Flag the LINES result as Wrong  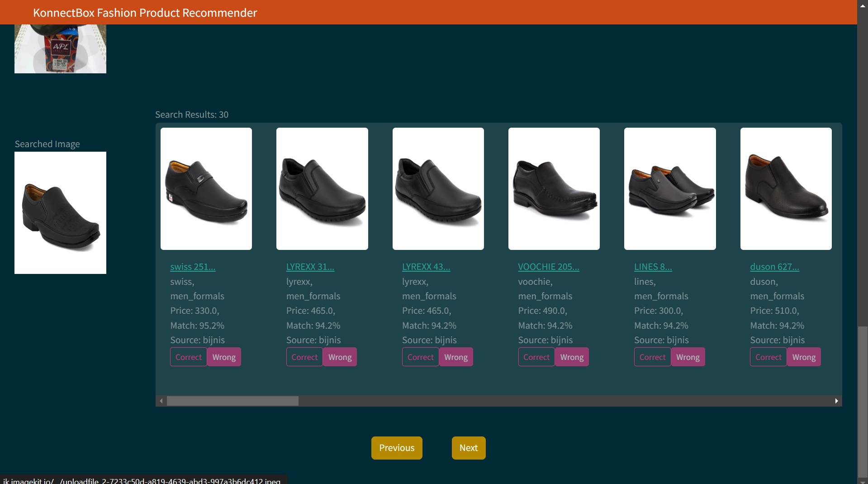click(x=688, y=357)
